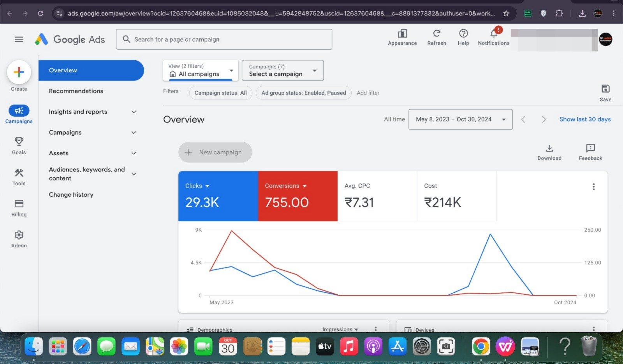The image size is (623, 364).
Task: Open the date range dropdown
Action: tap(460, 119)
